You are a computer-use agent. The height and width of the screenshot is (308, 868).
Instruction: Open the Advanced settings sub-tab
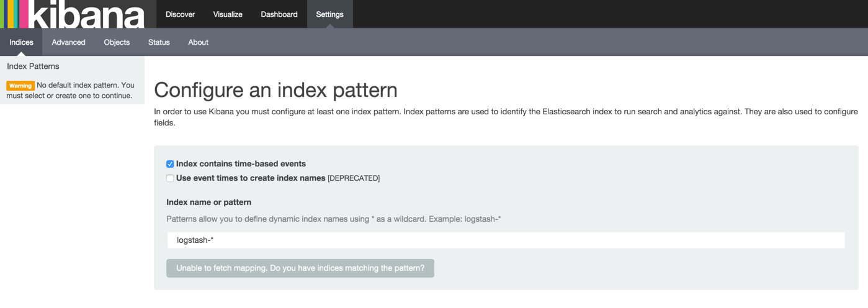tap(68, 42)
